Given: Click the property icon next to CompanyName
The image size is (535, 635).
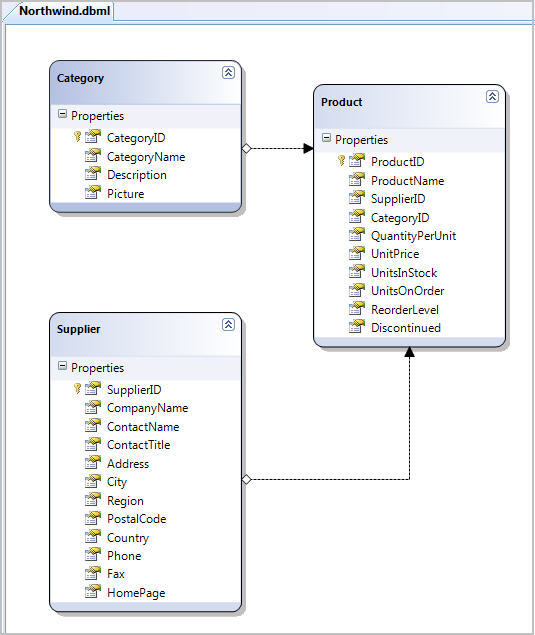Looking at the screenshot, I should click(x=93, y=407).
